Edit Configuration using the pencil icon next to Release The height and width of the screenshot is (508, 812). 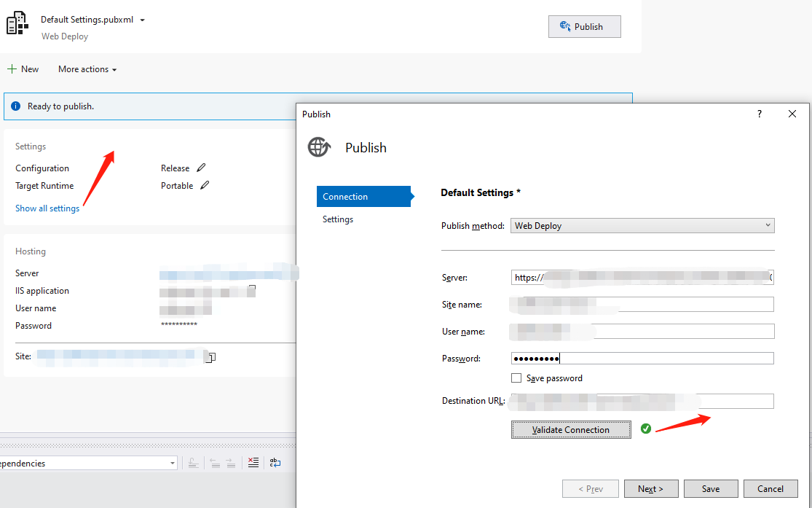pyautogui.click(x=202, y=168)
